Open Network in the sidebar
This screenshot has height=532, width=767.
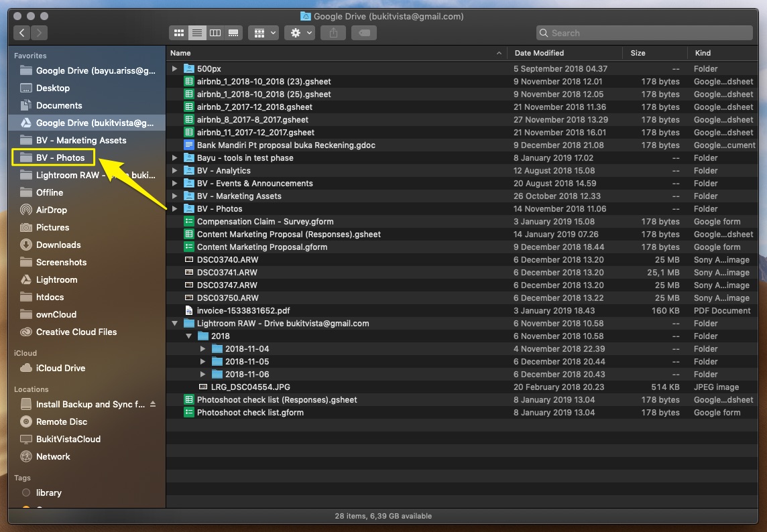(x=87, y=457)
